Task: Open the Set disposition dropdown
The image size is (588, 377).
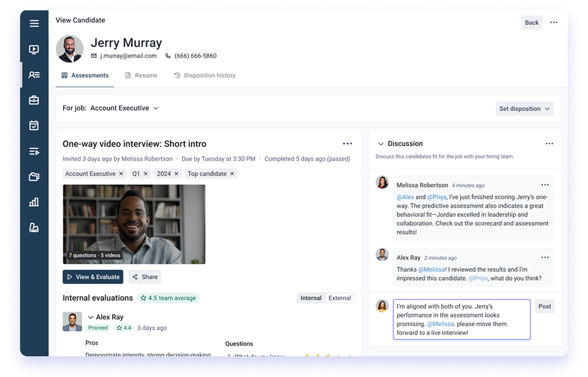Action: 525,109
